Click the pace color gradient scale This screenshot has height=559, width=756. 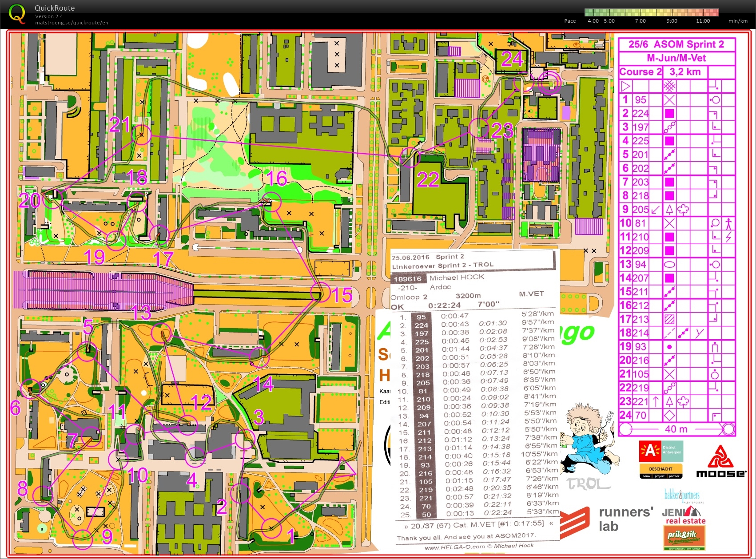click(x=651, y=12)
